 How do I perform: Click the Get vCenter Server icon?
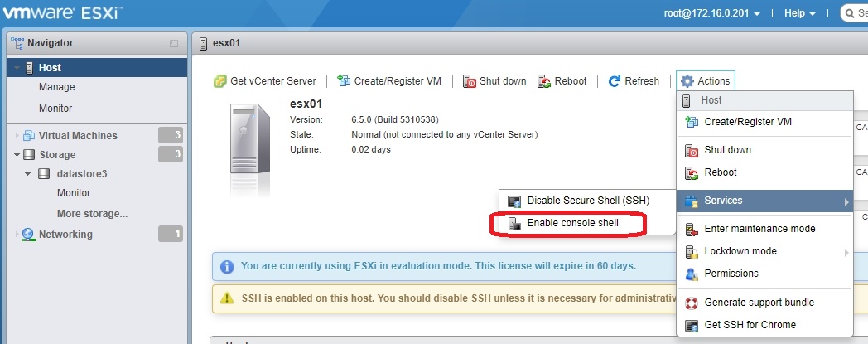pos(220,81)
